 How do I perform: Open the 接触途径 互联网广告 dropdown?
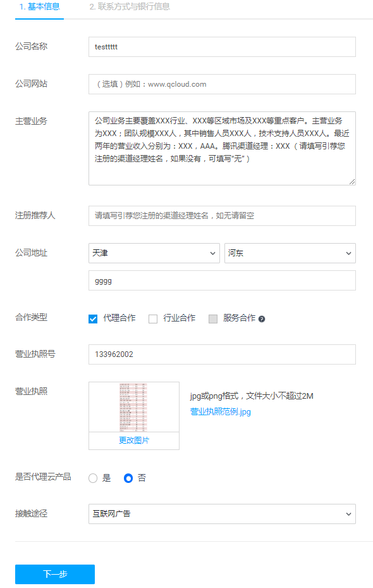click(222, 514)
